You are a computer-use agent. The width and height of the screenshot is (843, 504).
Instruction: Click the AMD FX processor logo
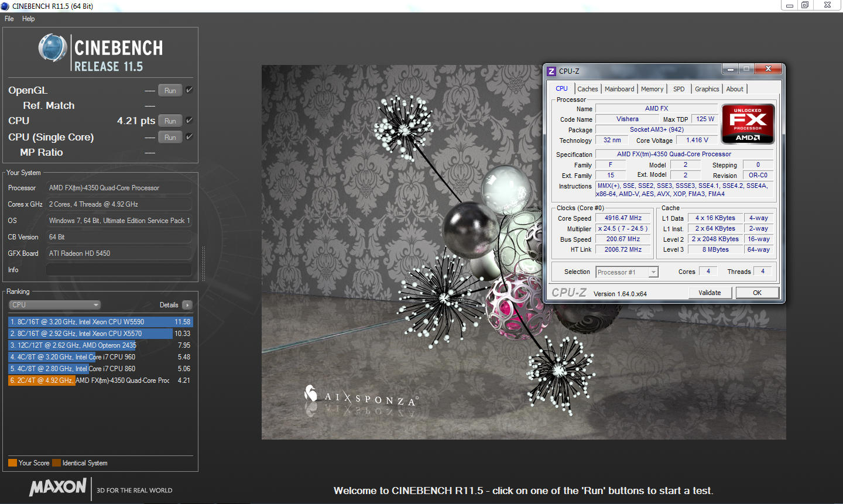[x=748, y=124]
